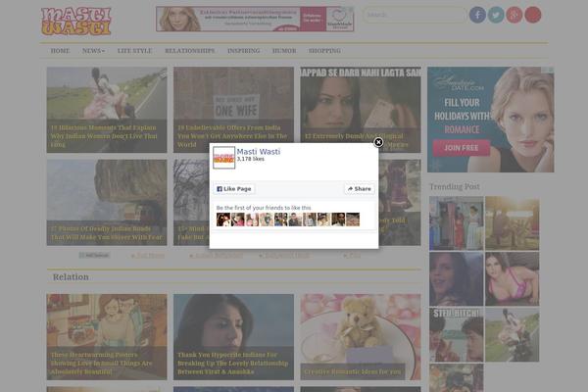Click the last friend avatar in popup

[353, 220]
